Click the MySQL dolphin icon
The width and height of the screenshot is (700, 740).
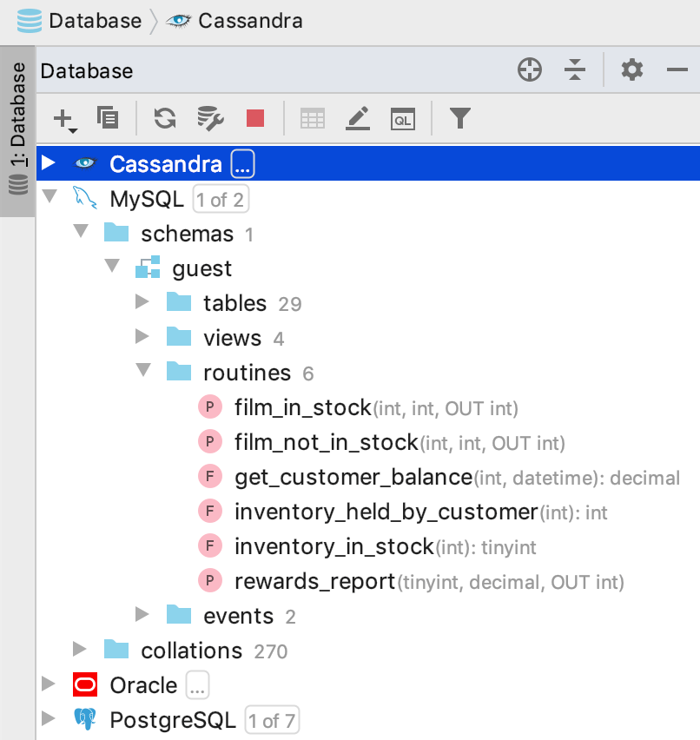[x=85, y=198]
